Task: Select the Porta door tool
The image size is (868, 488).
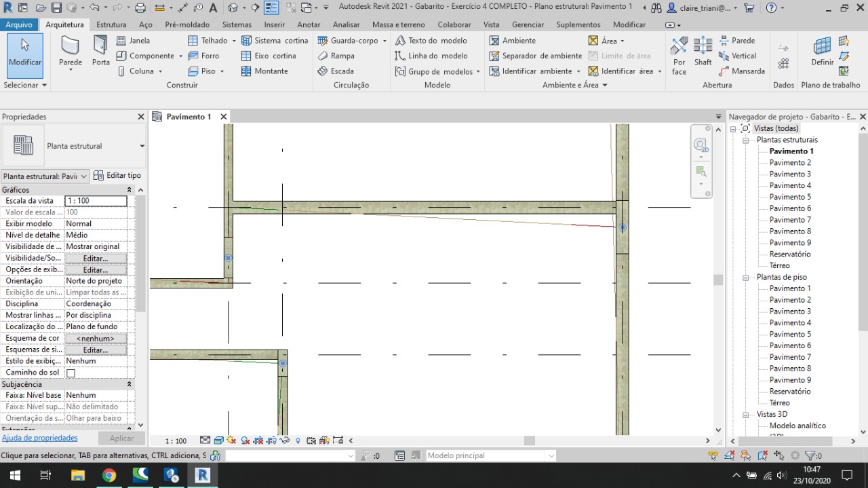Action: tap(101, 52)
